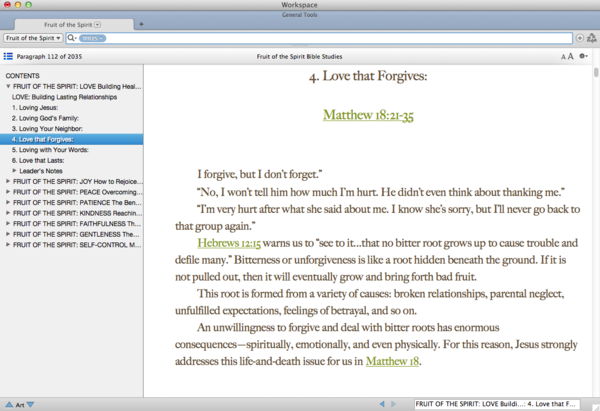
Task: Click the 4. Love that Forgives heading
Action: (x=368, y=76)
